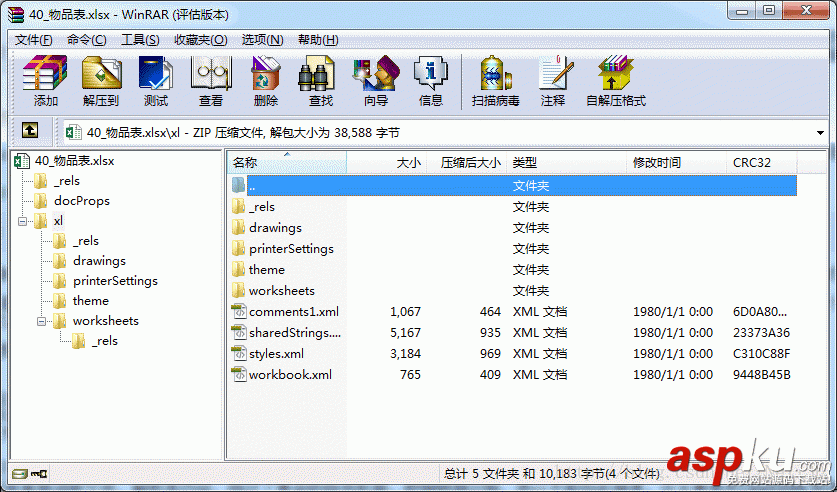Click CRC32 value C310C88F
The height and width of the screenshot is (492, 837).
761,353
